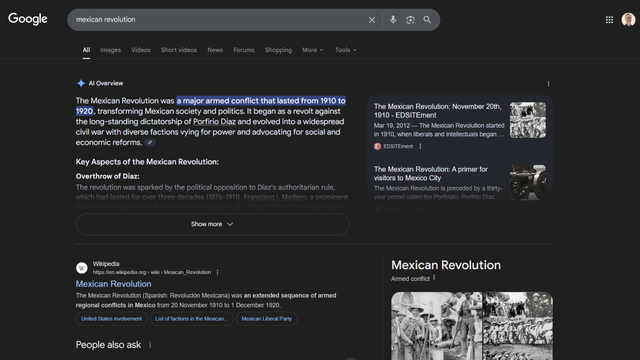This screenshot has width=640, height=360.
Task: Click the AI Overview sparkle icon
Action: point(81,83)
